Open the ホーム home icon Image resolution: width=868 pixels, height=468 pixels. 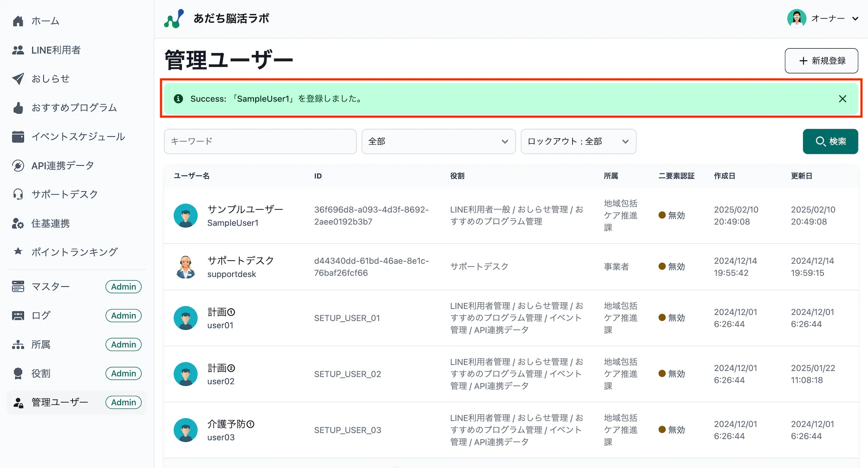18,20
